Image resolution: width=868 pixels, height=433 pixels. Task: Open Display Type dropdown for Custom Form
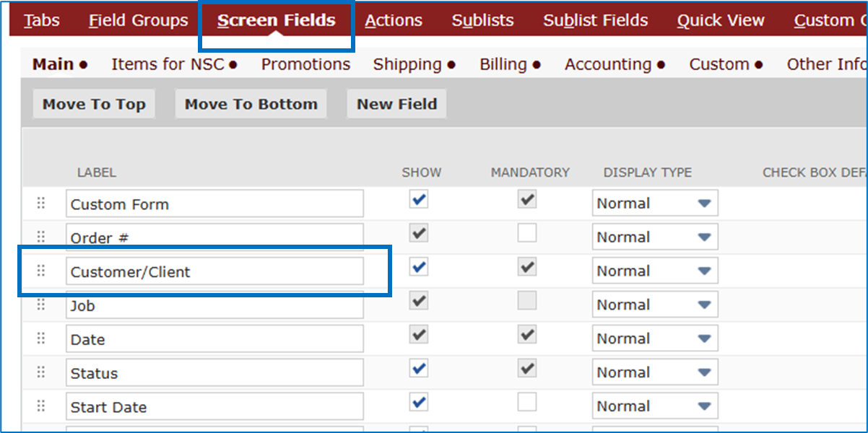654,204
